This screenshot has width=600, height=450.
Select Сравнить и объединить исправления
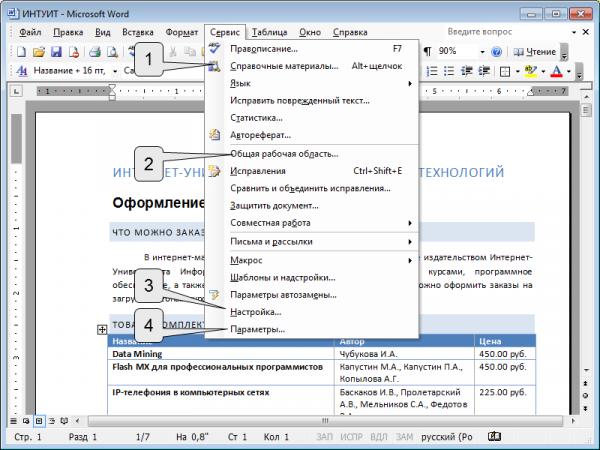tap(311, 188)
